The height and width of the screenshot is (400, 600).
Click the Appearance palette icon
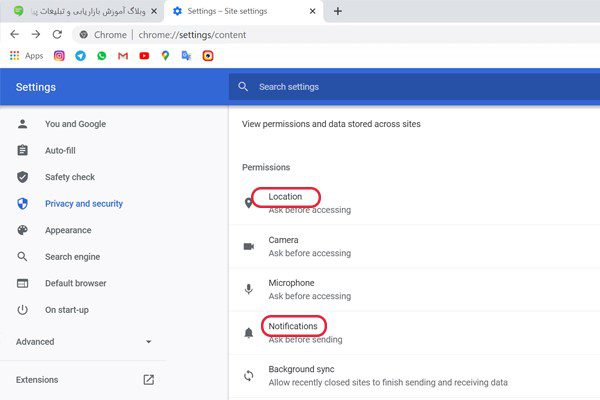coord(23,230)
